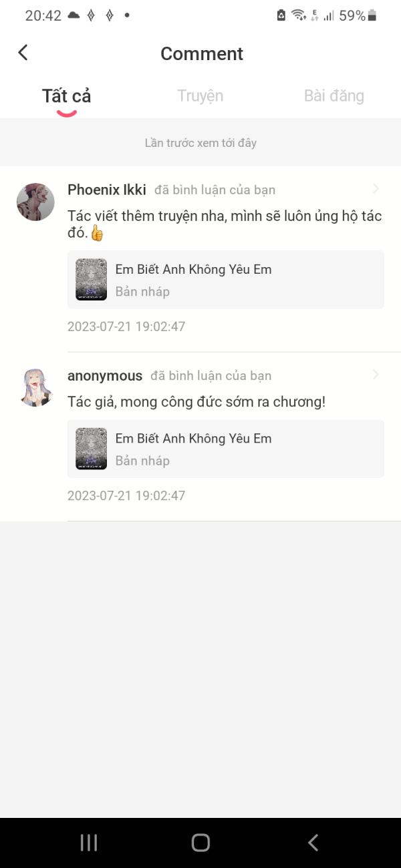401x868 pixels.
Task: Expand anonymous comment with right chevron
Action: point(376,375)
